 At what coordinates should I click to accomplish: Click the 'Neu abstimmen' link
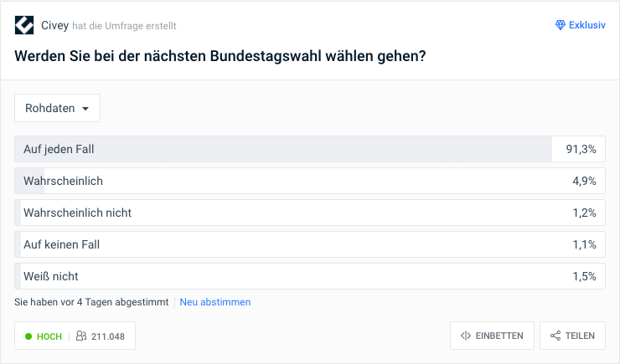tap(215, 302)
